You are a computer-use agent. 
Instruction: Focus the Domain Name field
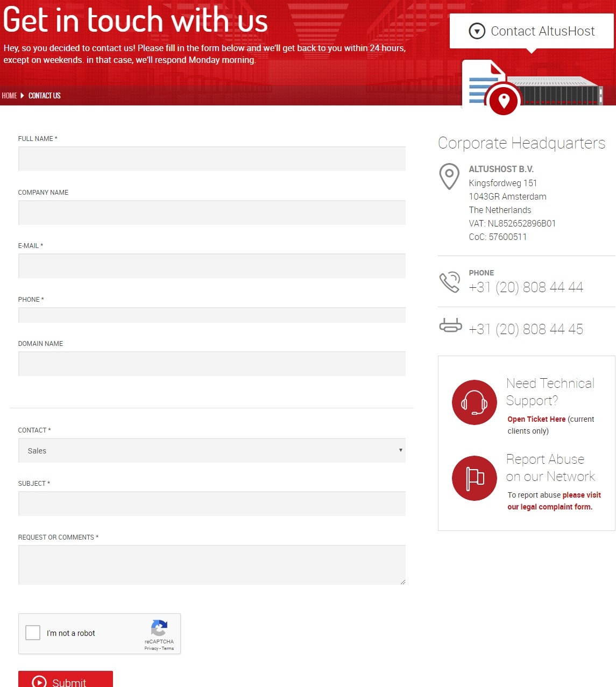(x=212, y=364)
